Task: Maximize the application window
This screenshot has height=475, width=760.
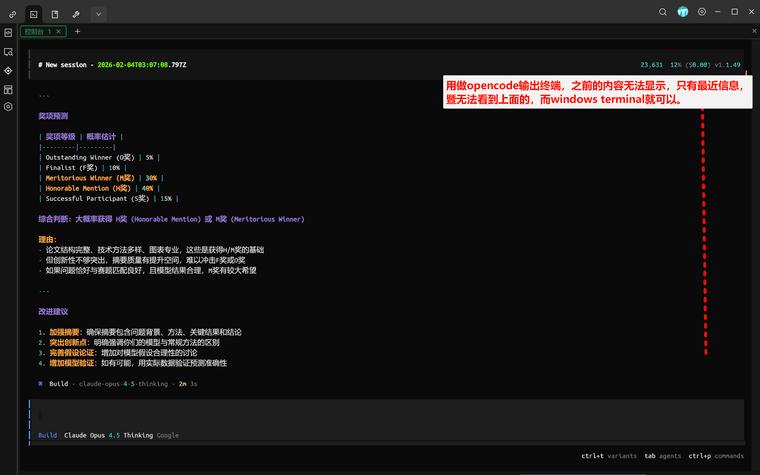Action: coord(735,12)
